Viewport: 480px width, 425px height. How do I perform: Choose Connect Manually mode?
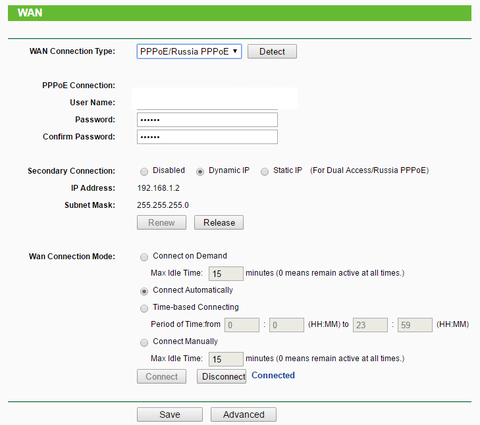(x=144, y=343)
